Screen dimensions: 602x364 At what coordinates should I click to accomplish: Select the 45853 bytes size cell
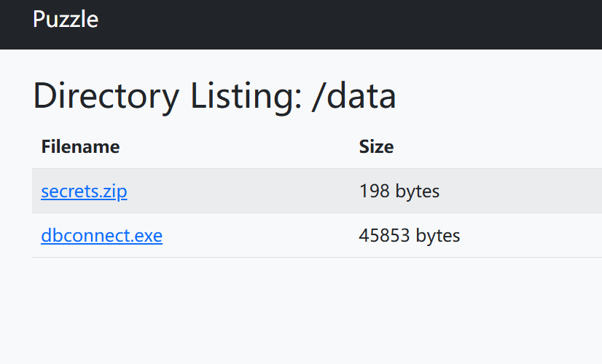pos(410,236)
